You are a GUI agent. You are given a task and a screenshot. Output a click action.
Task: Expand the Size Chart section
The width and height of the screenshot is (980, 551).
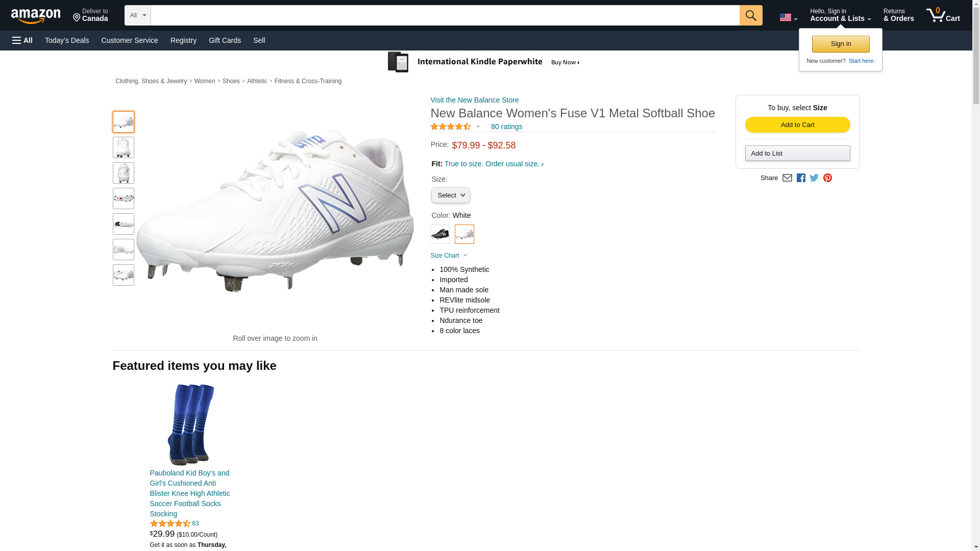(448, 256)
